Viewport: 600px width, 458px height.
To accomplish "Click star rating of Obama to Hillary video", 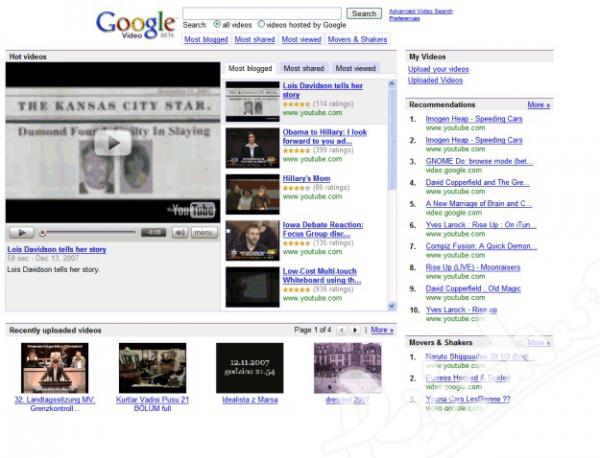I will click(x=296, y=150).
